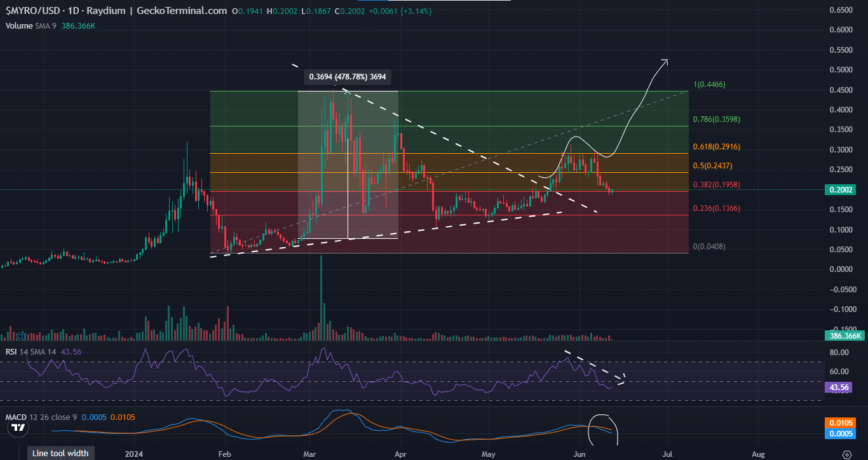Click the Mar time axis label
This screenshot has width=868, height=460.
pos(309,454)
